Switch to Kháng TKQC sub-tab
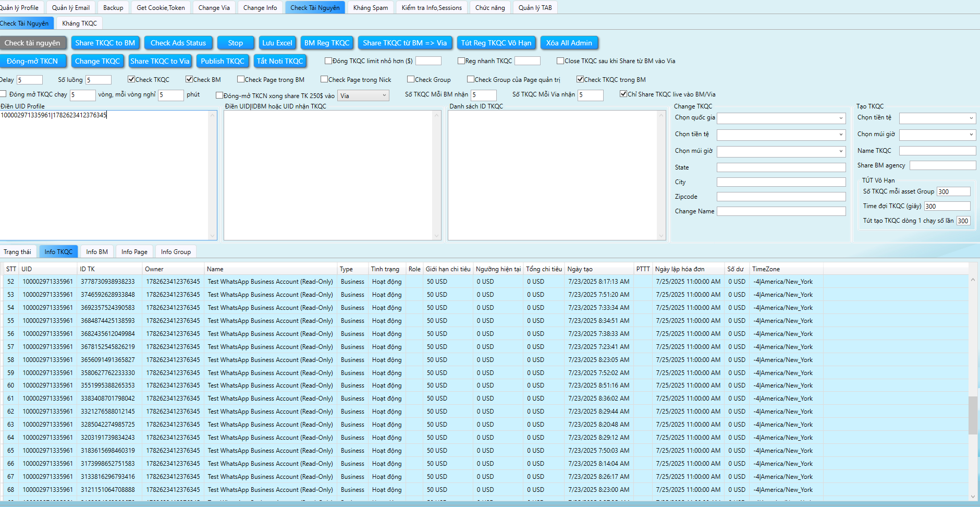The image size is (980, 507). pos(79,23)
